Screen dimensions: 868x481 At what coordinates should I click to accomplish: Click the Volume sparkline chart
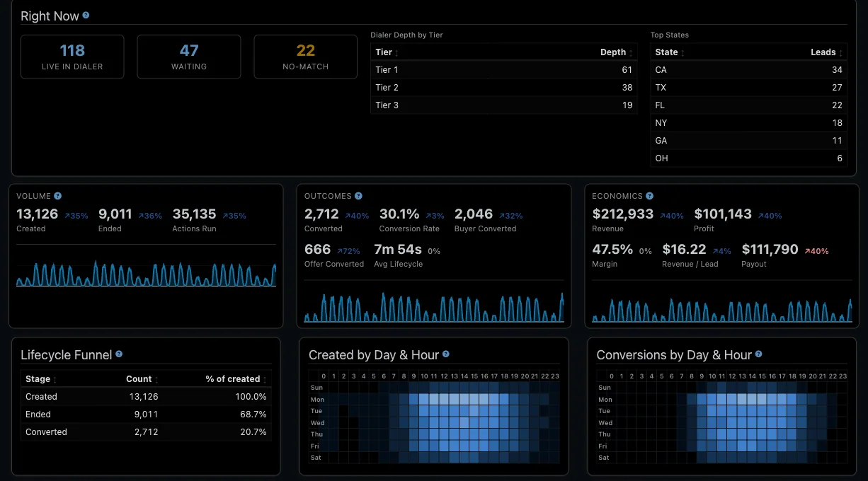[x=146, y=273]
